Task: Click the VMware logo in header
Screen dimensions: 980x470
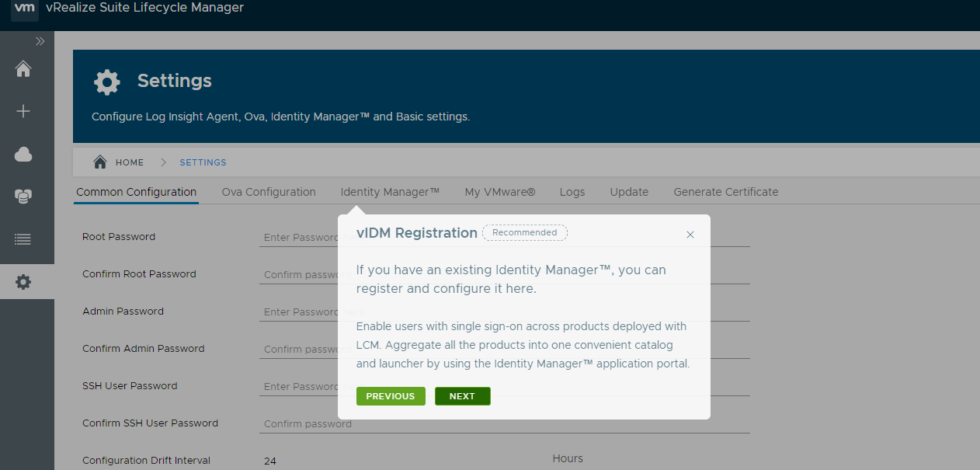Action: pos(24,9)
